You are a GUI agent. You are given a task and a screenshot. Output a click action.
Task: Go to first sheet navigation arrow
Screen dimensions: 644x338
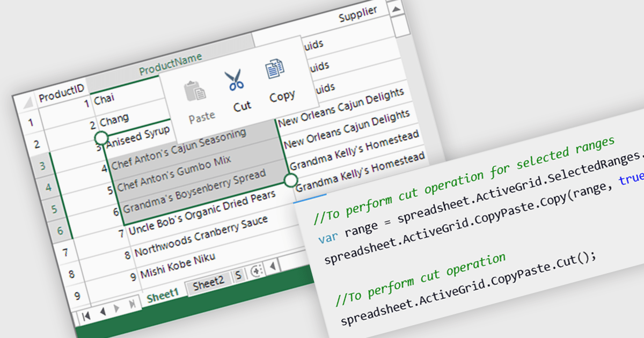(x=86, y=316)
